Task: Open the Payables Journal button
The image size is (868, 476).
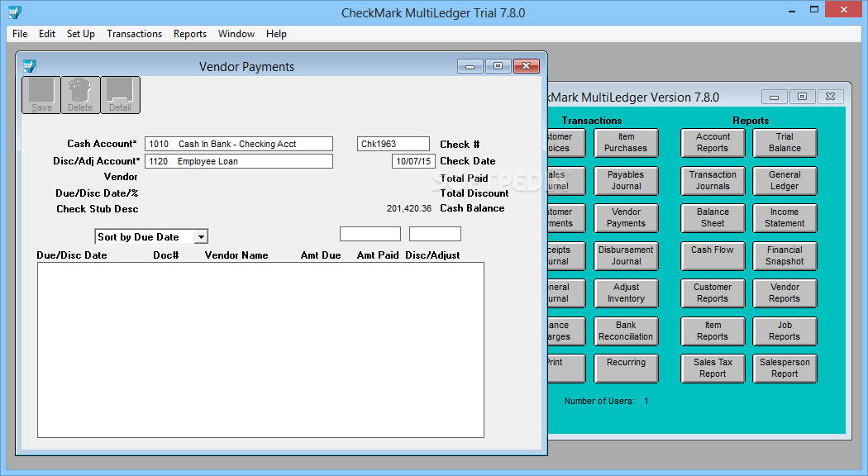Action: pyautogui.click(x=626, y=180)
